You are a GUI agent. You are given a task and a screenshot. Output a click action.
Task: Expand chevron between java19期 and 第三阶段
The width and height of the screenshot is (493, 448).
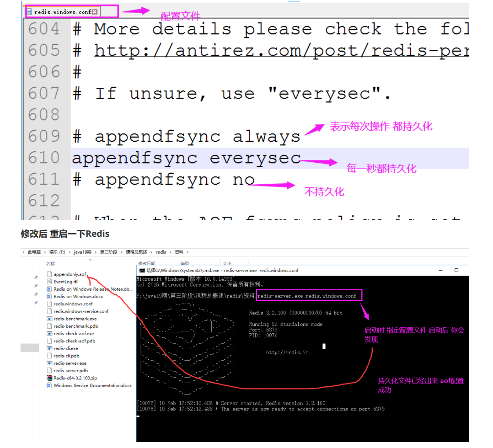click(96, 252)
